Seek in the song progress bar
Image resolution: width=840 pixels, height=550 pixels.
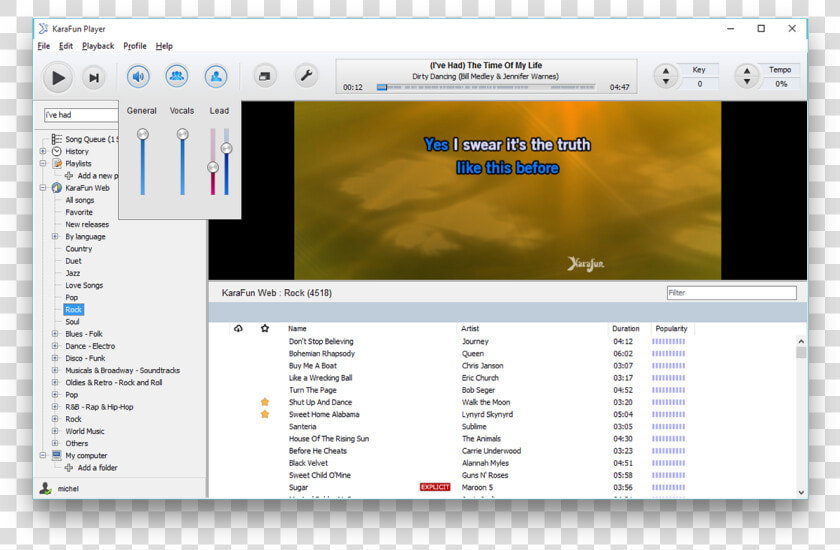pos(486,87)
